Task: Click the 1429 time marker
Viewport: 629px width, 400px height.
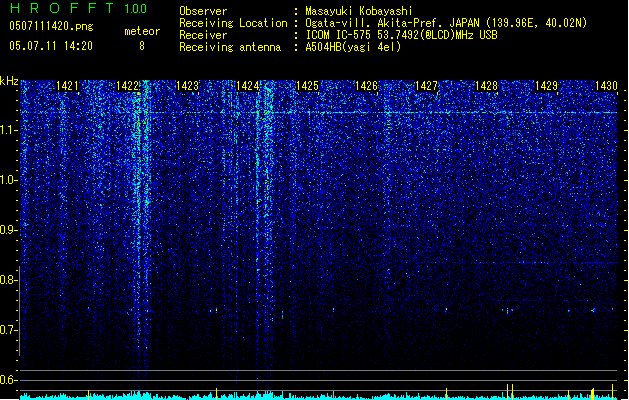Action: (546, 86)
